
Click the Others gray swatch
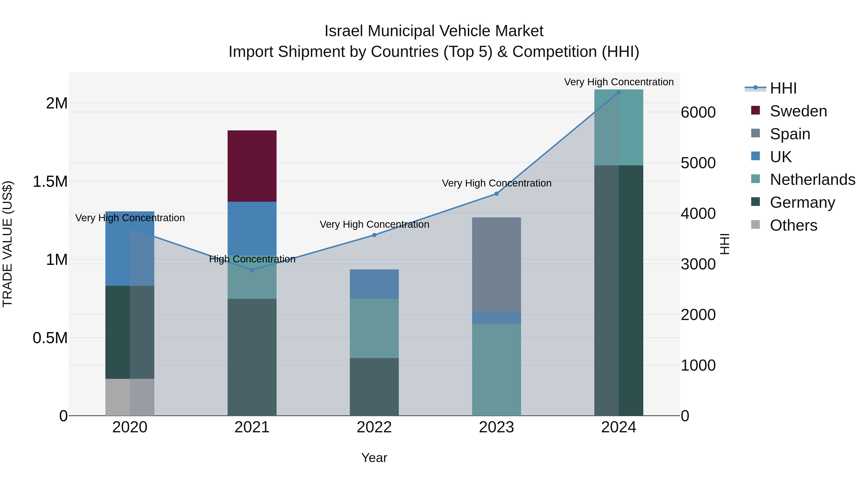[755, 224]
